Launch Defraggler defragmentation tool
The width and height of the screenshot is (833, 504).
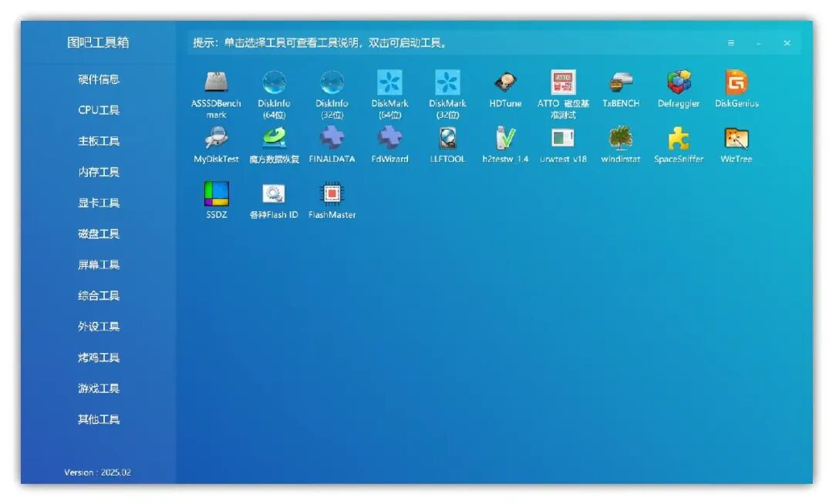[678, 85]
